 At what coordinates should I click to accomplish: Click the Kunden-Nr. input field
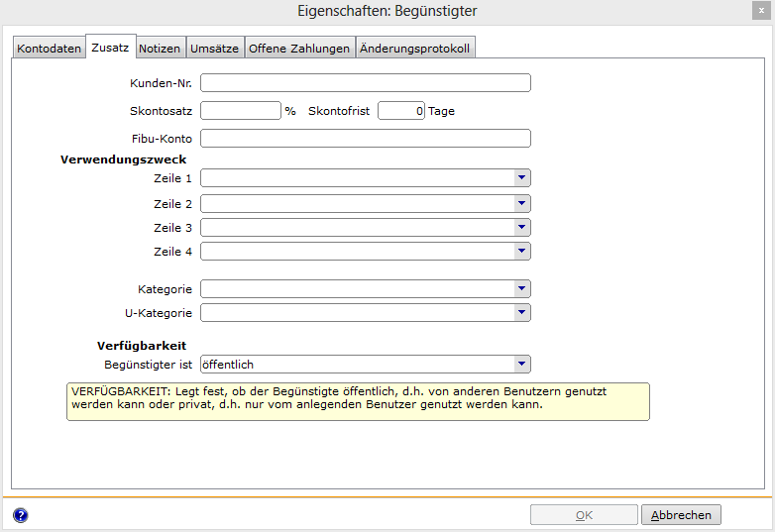pos(366,83)
